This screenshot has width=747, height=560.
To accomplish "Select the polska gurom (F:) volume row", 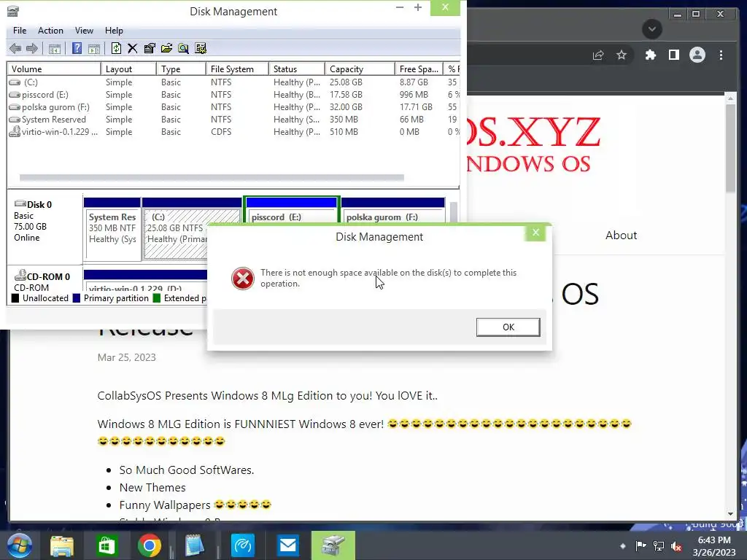I will click(233, 107).
